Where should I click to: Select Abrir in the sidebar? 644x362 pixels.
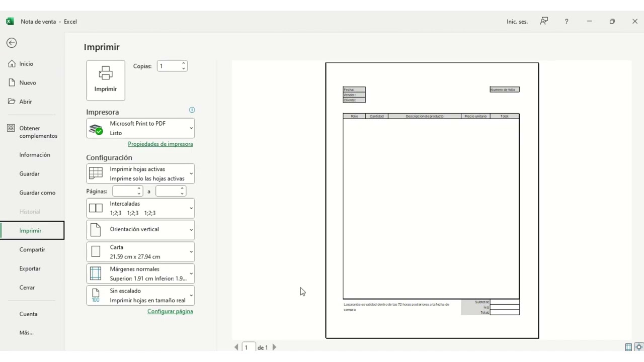32,102
